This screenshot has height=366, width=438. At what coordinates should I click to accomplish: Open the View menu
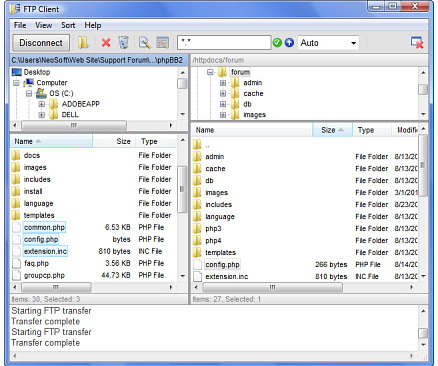44,25
